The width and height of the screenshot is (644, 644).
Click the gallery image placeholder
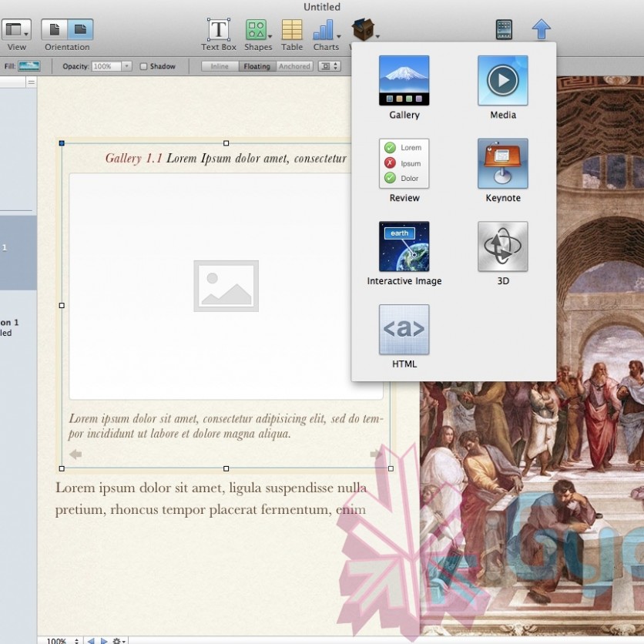[x=226, y=286]
